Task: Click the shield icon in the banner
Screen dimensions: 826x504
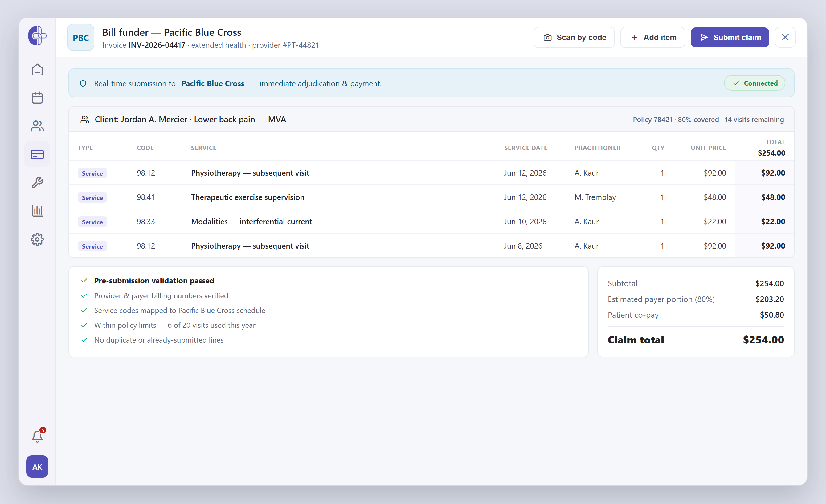Action: tap(83, 83)
